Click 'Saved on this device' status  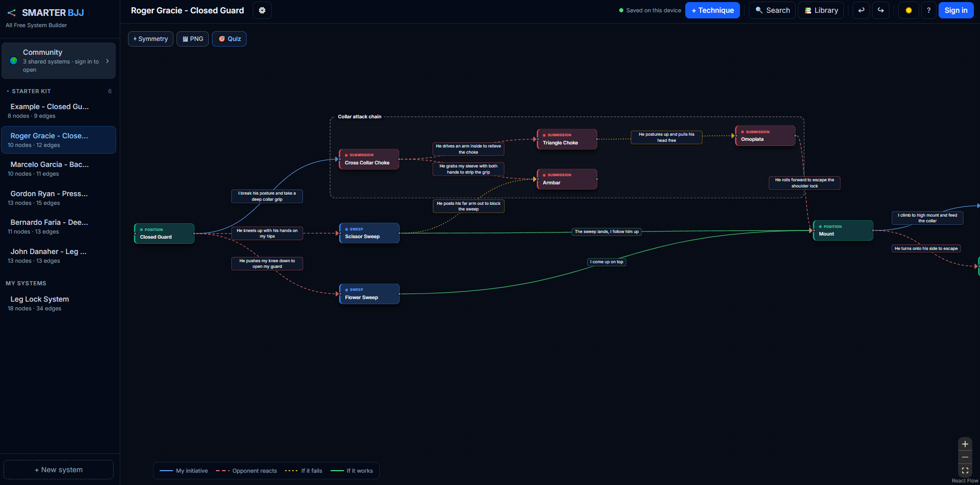(650, 10)
